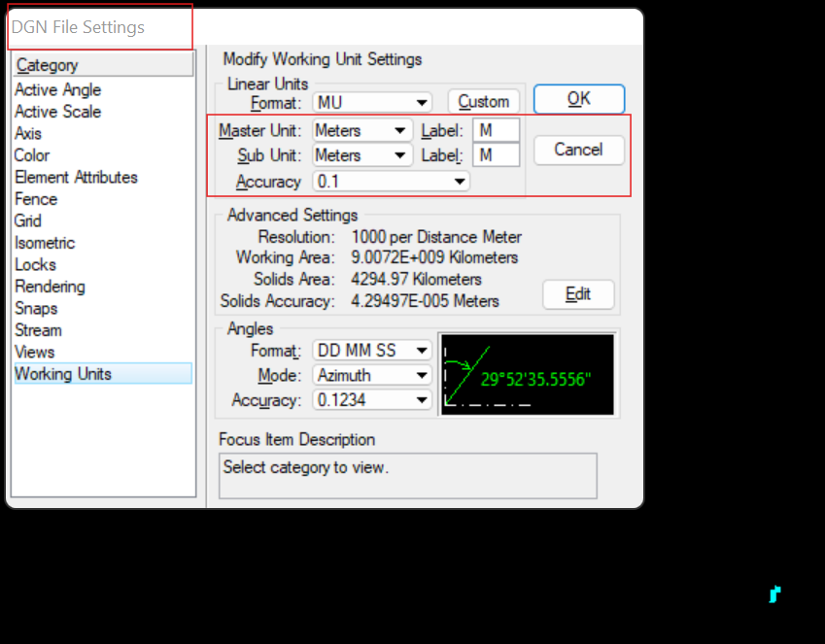Expand the Angles Accuracy dropdown
825x644 pixels.
pyautogui.click(x=371, y=400)
